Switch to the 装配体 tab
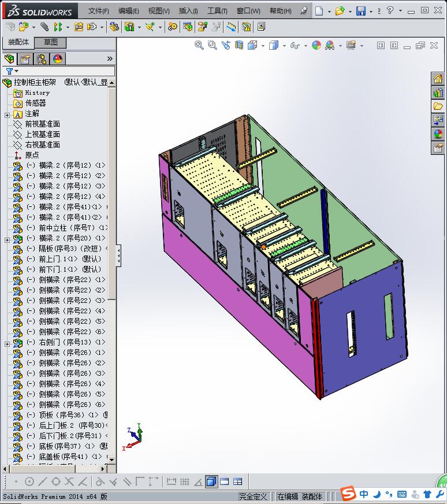The width and height of the screenshot is (447, 504). tap(18, 42)
